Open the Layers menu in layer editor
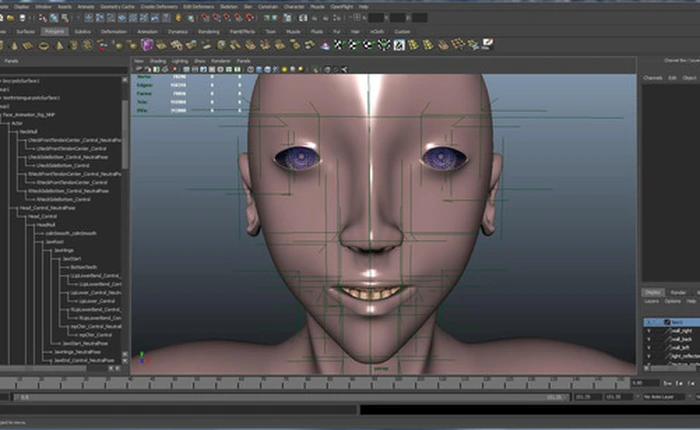This screenshot has width=700, height=430. (x=651, y=301)
